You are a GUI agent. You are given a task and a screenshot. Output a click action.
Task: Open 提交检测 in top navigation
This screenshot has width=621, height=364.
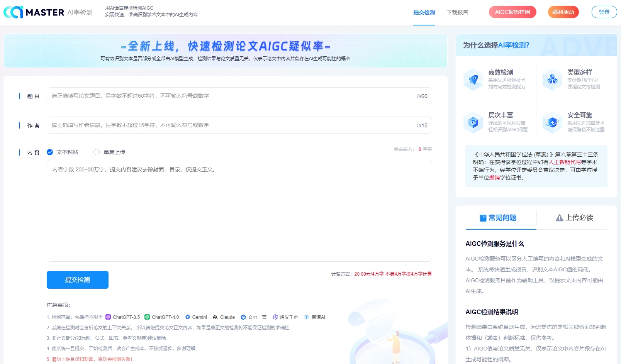click(x=424, y=12)
